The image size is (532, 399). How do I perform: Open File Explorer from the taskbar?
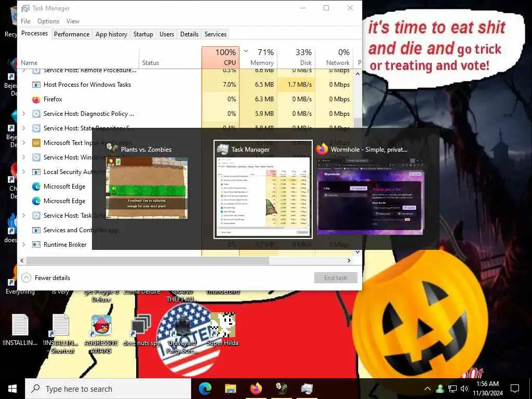tap(231, 389)
